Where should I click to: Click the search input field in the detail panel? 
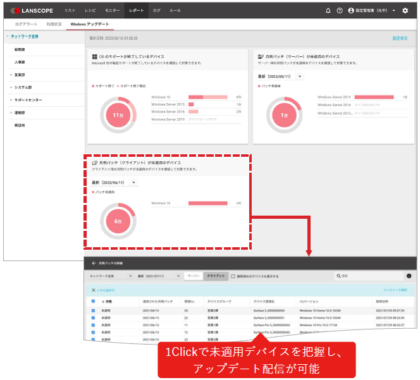point(368,276)
